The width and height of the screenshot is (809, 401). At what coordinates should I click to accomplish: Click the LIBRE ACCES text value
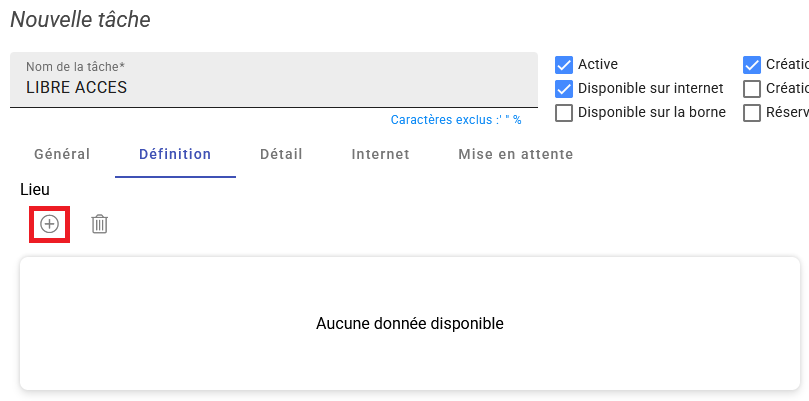coord(77,87)
